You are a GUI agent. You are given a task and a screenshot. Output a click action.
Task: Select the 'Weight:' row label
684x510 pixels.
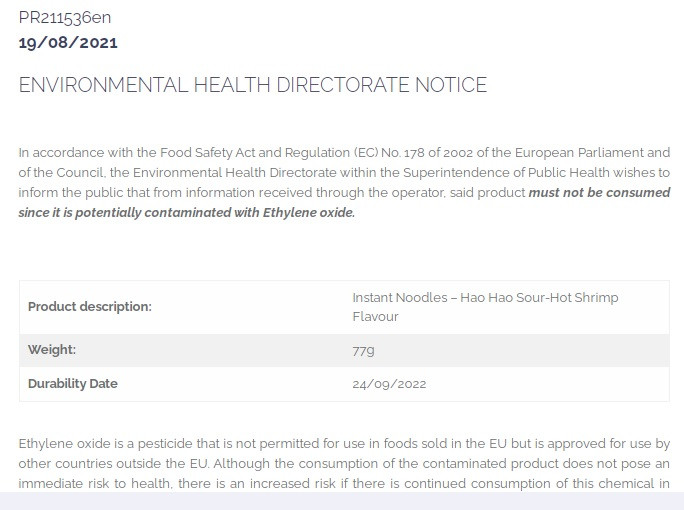coord(52,350)
